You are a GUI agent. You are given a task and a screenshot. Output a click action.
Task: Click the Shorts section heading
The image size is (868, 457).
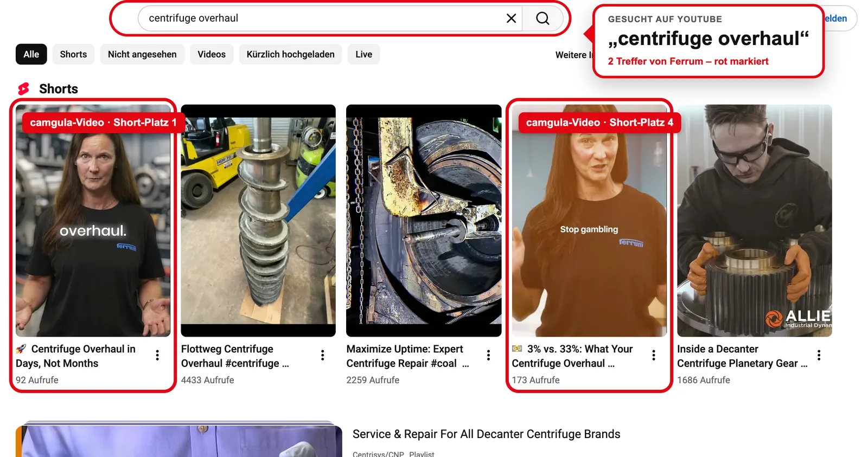(59, 89)
